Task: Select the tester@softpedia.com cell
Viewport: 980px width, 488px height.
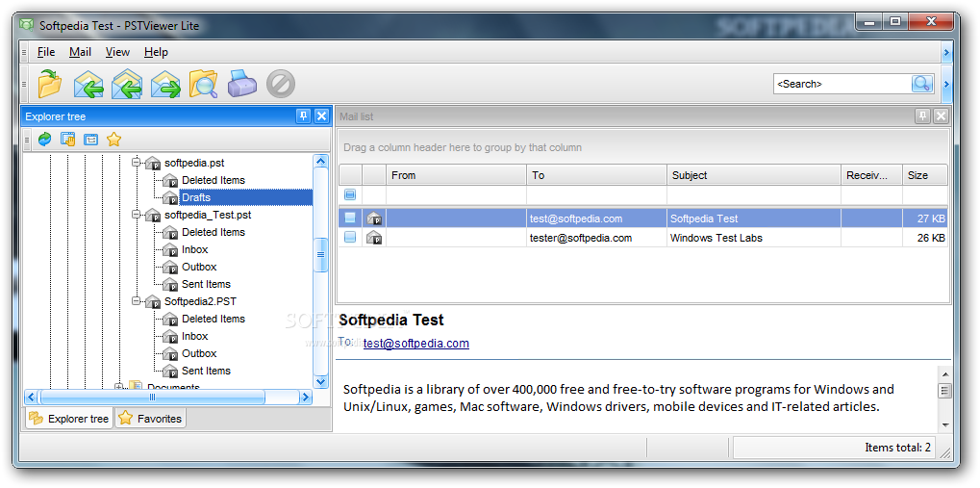Action: tap(597, 238)
